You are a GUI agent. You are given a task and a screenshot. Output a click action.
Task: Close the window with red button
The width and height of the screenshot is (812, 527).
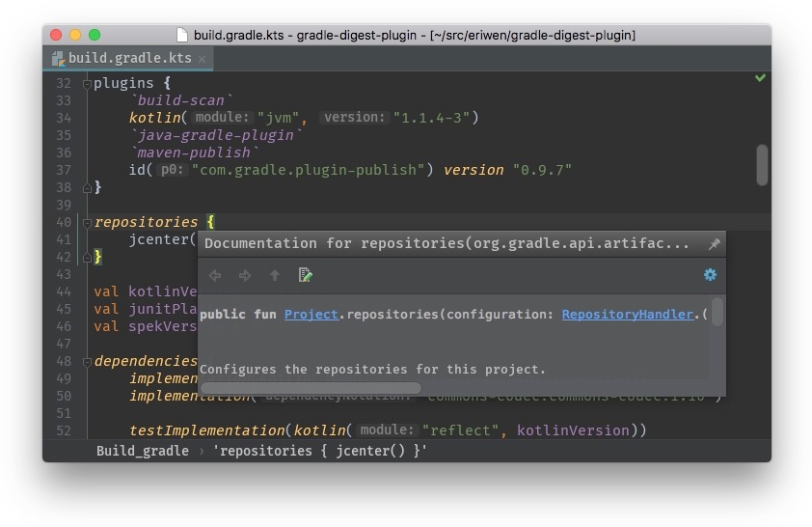[56, 35]
